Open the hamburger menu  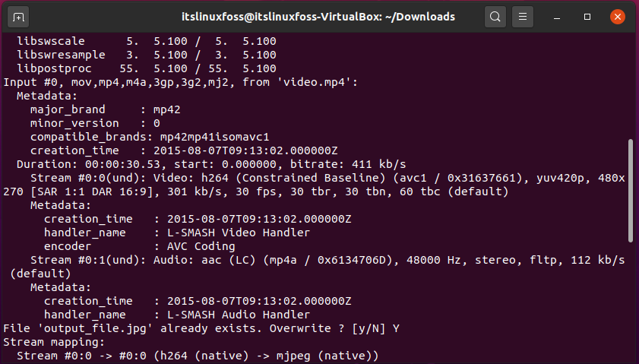[x=523, y=17]
